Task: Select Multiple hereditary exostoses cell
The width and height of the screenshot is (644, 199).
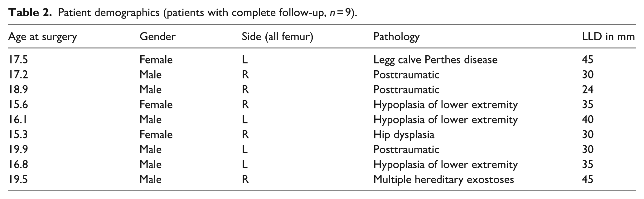Action: 443,180
